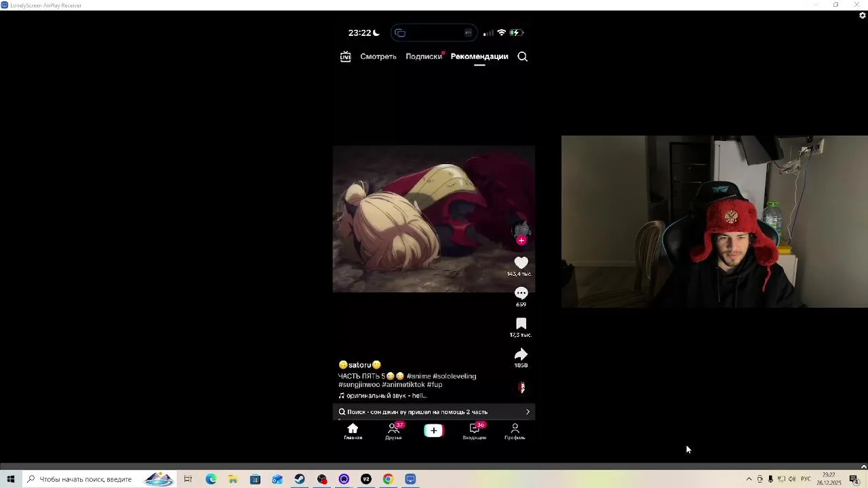The height and width of the screenshot is (488, 868).
Task: Tap the #animetiktok hashtag
Action: [x=403, y=384]
